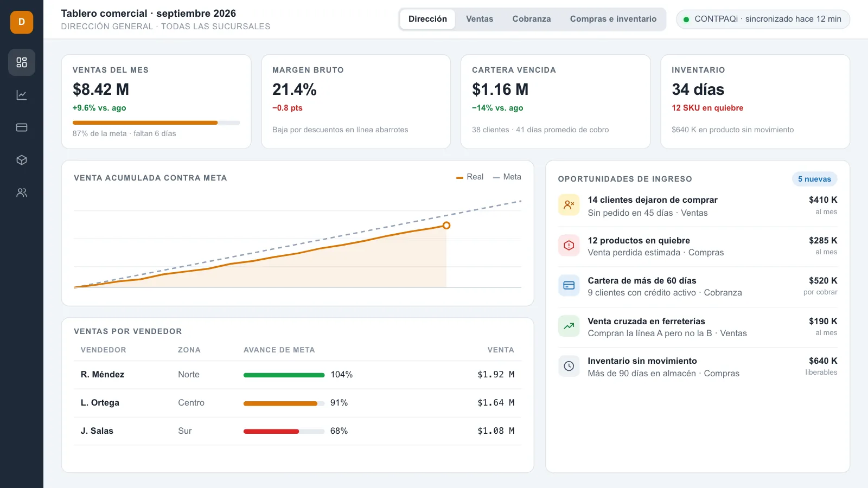868x488 pixels.
Task: Click the green sync status dot
Action: tap(686, 20)
